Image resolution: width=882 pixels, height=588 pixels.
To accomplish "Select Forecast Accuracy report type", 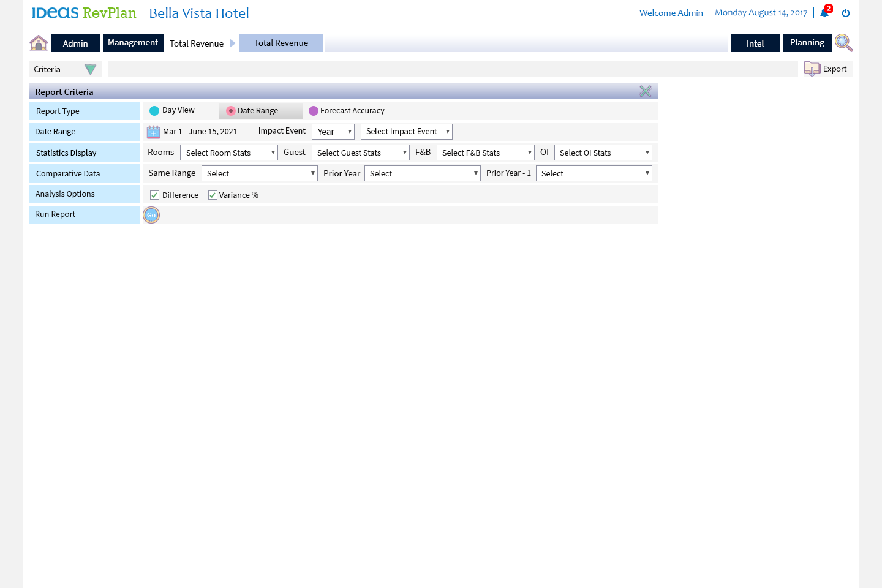I will 314,111.
